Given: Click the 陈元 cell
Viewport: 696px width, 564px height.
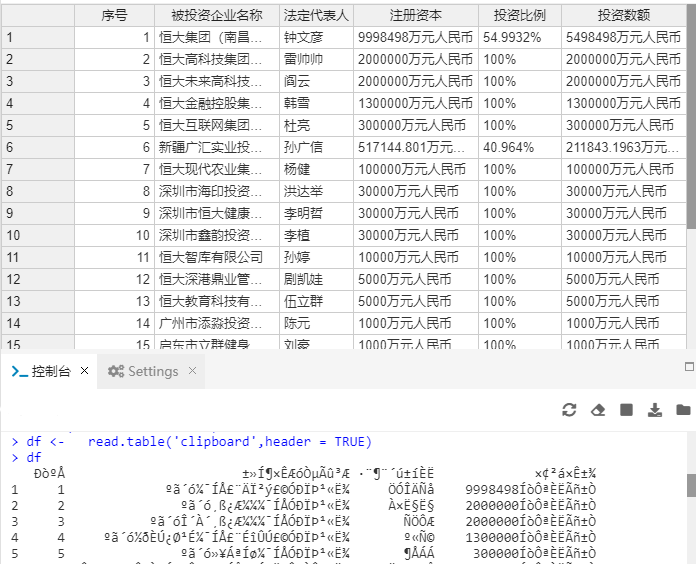Looking at the screenshot, I should coord(316,323).
